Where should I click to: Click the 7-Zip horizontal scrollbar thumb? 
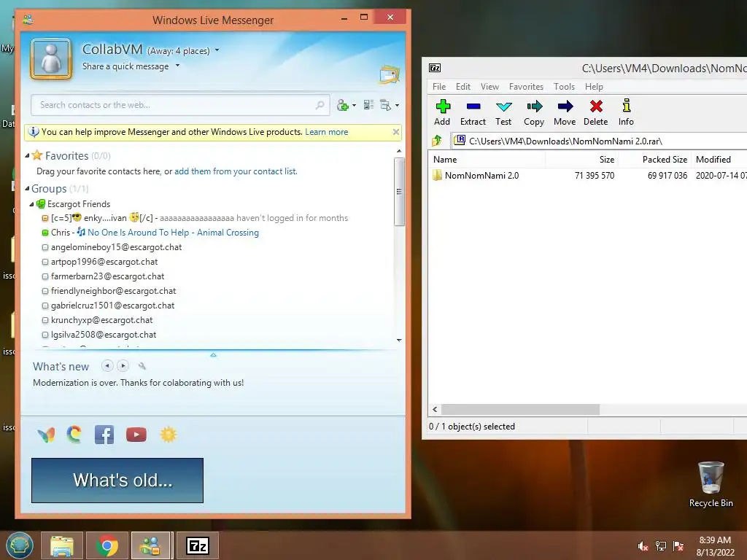point(520,410)
